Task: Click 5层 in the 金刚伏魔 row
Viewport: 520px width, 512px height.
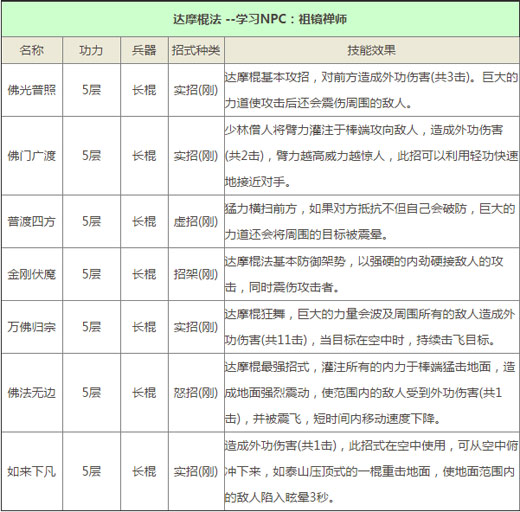Action: 91,274
